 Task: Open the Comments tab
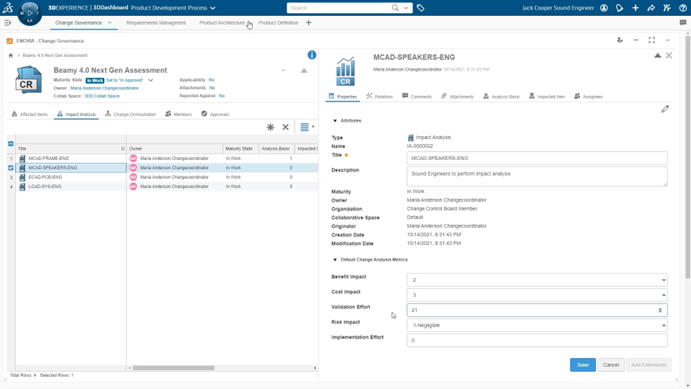417,96
